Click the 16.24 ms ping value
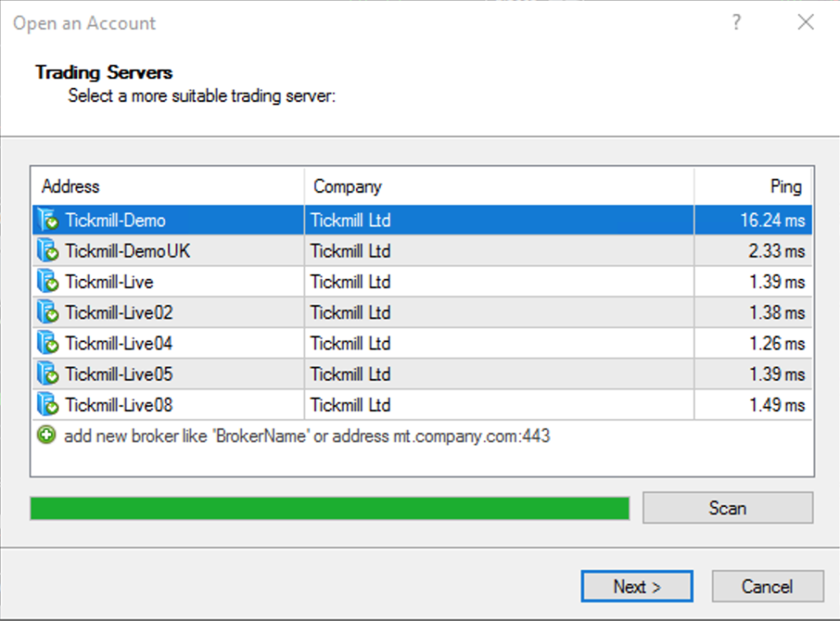Screen dimensions: 840x621 point(773,220)
